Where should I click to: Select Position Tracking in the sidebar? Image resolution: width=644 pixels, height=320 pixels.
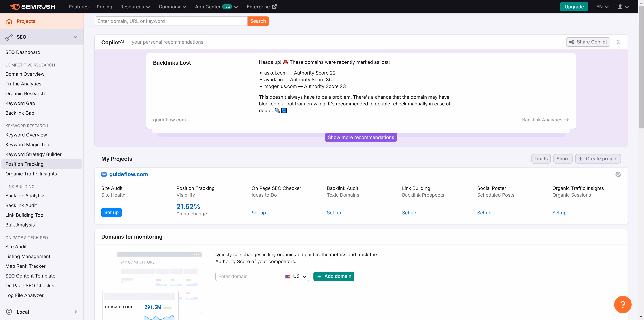pos(24,164)
